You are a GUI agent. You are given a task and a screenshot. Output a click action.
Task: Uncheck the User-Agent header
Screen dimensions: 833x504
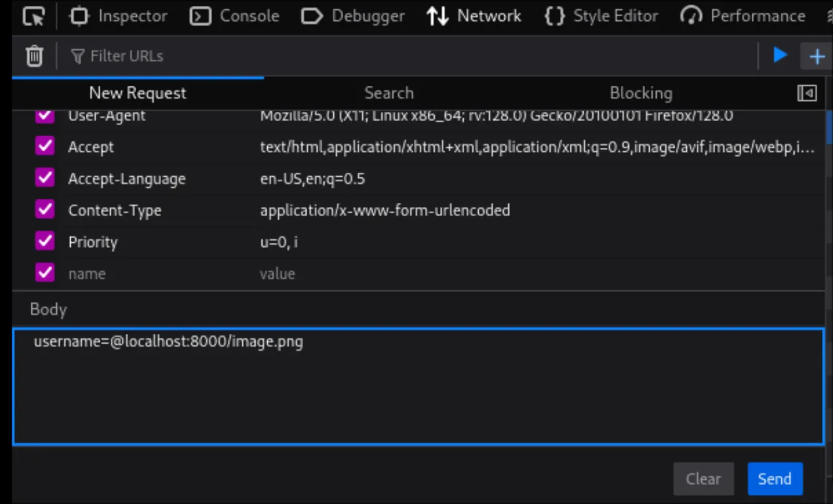click(x=45, y=115)
